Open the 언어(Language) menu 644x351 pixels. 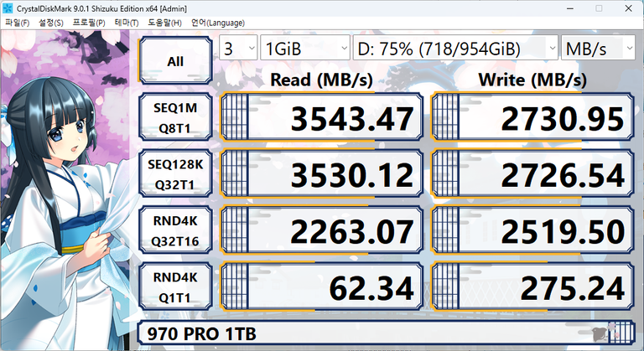click(x=218, y=23)
